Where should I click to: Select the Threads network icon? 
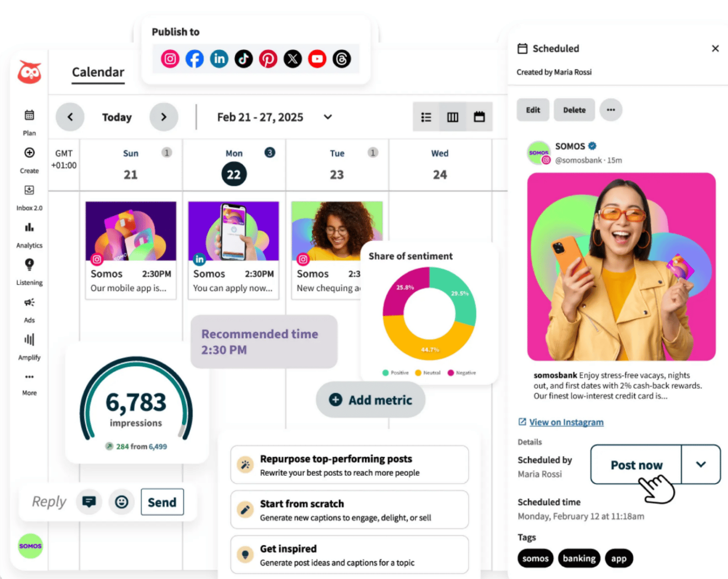[x=342, y=59]
